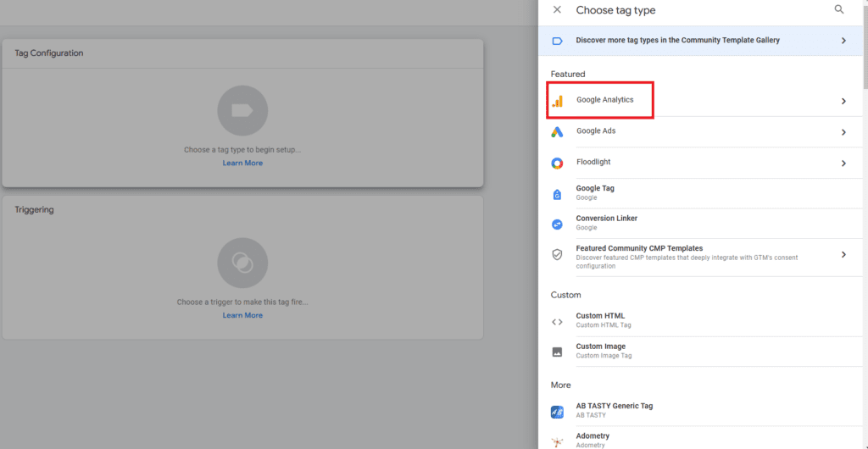Expand Featured Community CMP Templates chevron
Screen dimensions: 868x449
coord(843,255)
